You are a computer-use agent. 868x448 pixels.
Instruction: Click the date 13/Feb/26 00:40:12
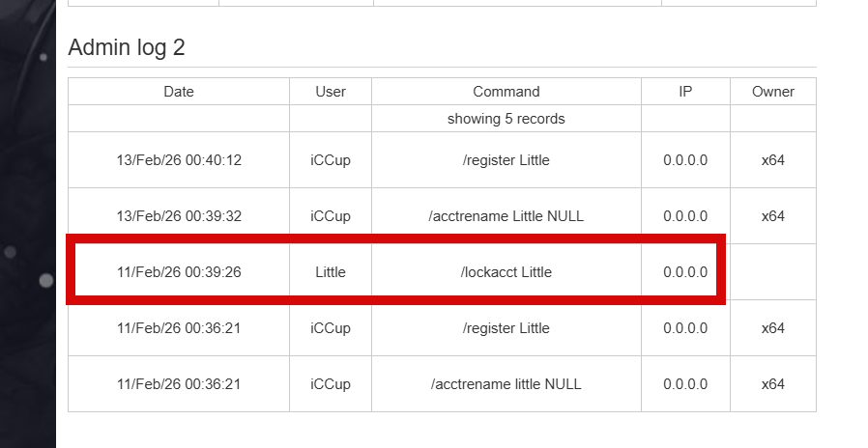tap(179, 160)
